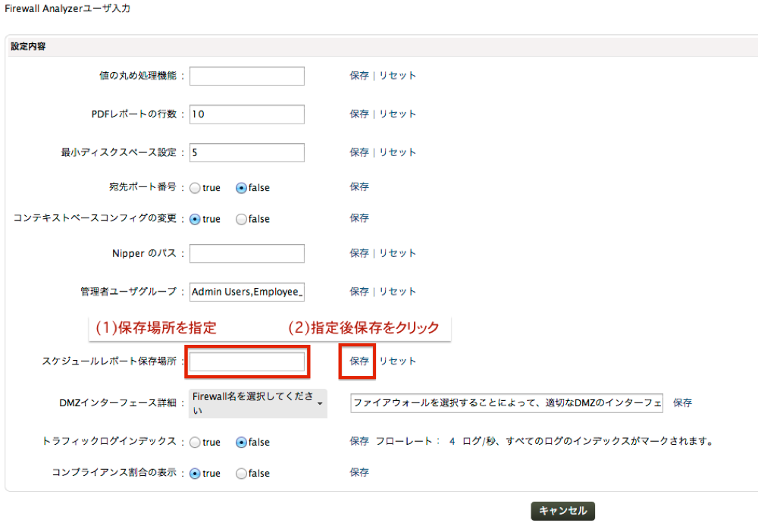Select false for コンプライアンス割合の表示
The width and height of the screenshot is (758, 532).
241,474
